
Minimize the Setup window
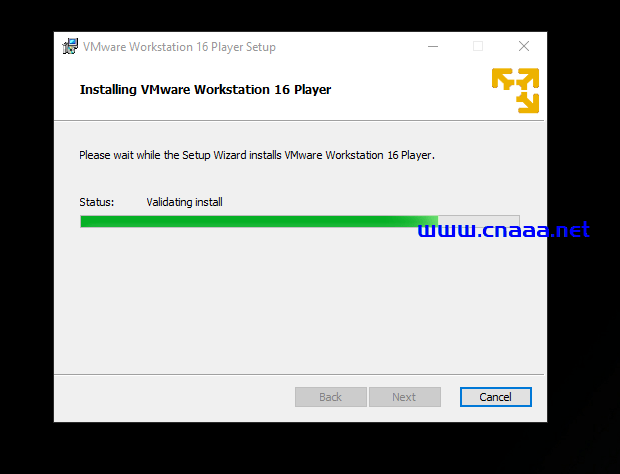[433, 47]
